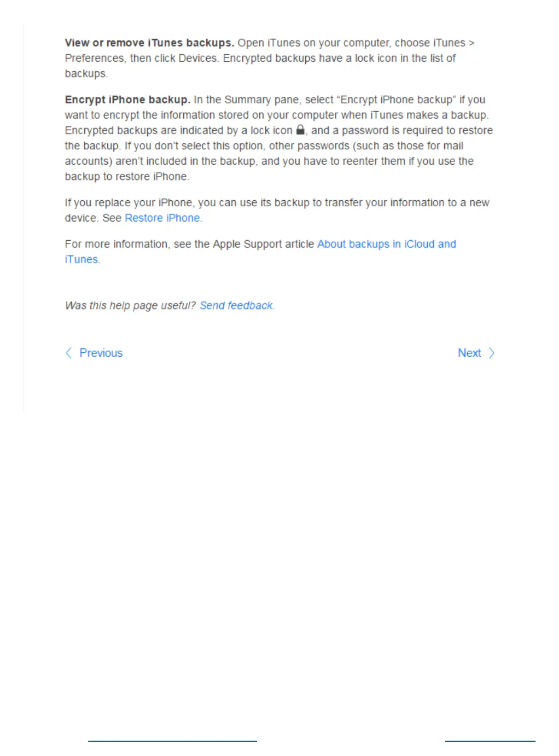Click the lock icon in the Encrypt paragraph
The height and width of the screenshot is (756, 559).
[x=300, y=130]
